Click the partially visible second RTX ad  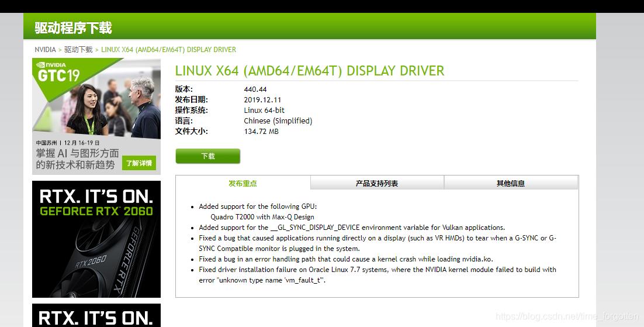tap(96, 315)
